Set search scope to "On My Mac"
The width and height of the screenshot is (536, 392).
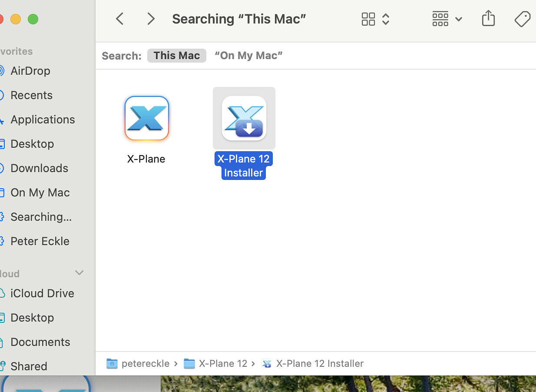[x=249, y=56]
